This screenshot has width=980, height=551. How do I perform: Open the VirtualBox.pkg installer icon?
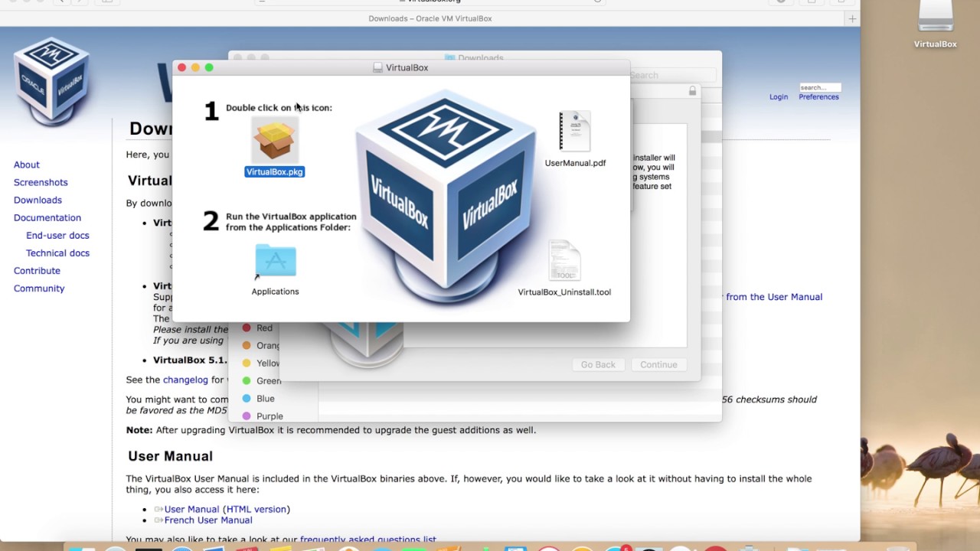(274, 142)
